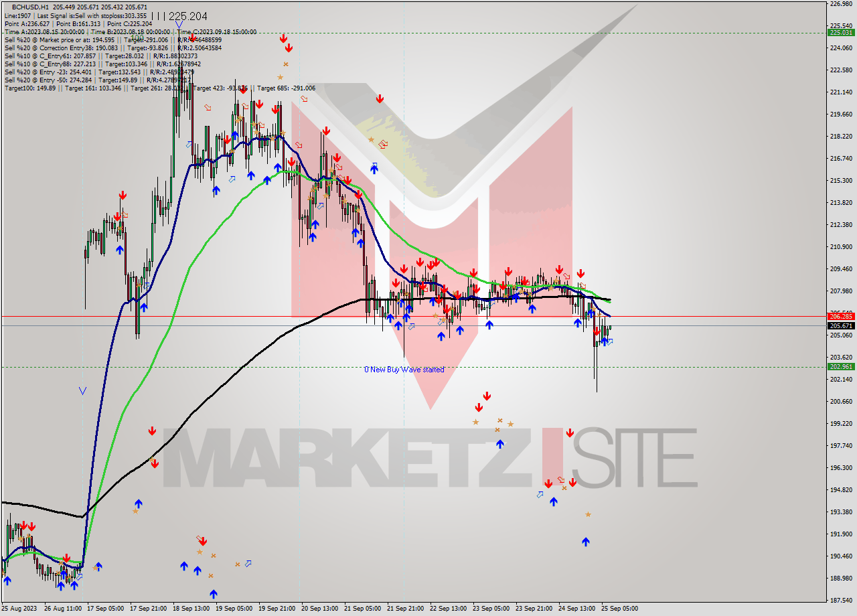The height and width of the screenshot is (616, 857).
Task: Select the 200.660 price axis label
Action: click(841, 402)
